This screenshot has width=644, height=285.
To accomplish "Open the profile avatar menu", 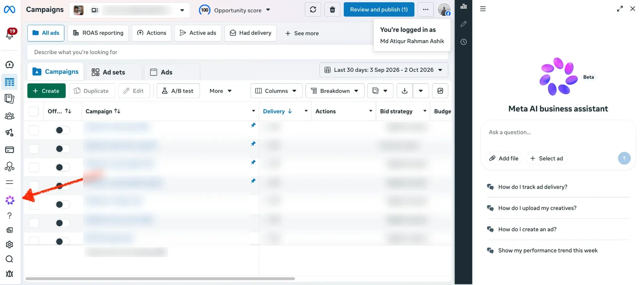I will click(444, 10).
